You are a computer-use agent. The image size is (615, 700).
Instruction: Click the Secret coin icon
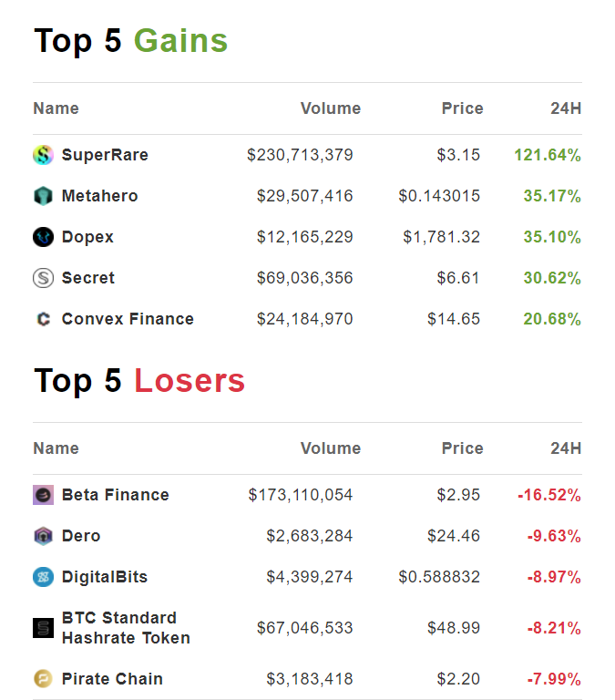click(43, 278)
